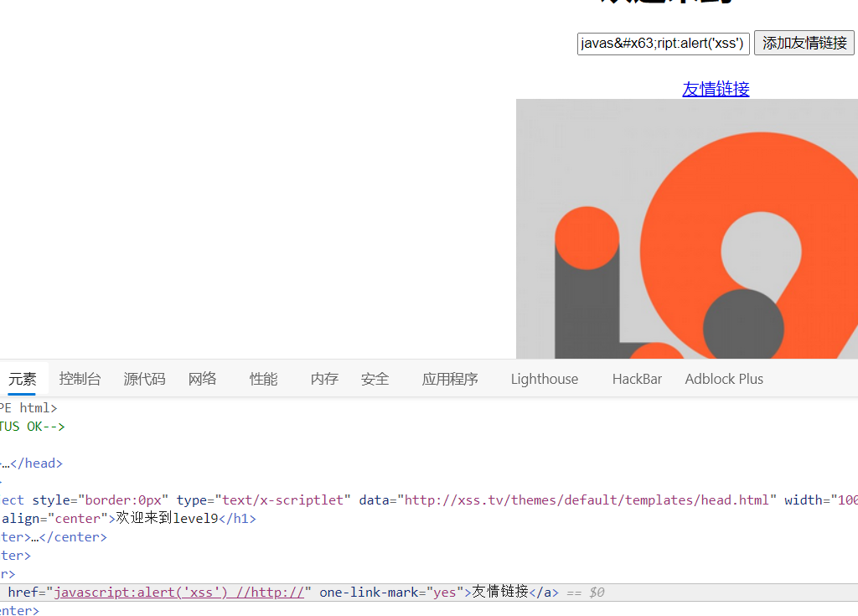Click the STATUS OK comment line
Viewport: 858px width, 616px height.
(429, 427)
